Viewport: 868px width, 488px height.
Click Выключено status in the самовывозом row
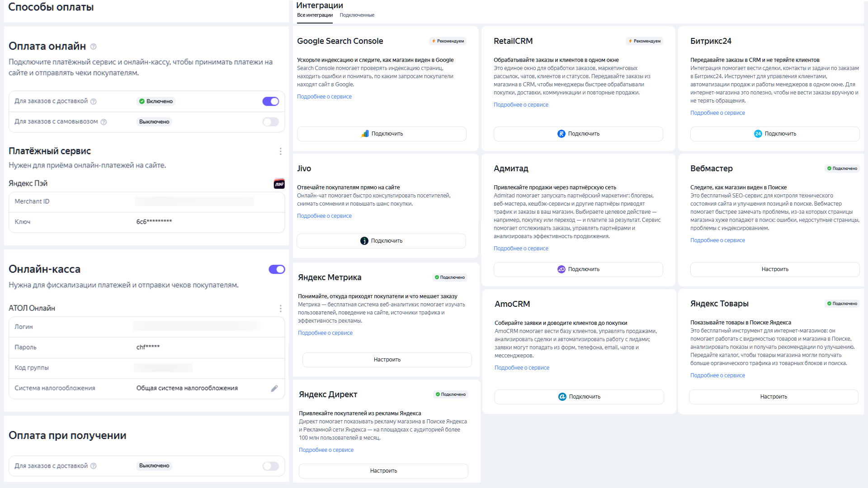(x=154, y=122)
